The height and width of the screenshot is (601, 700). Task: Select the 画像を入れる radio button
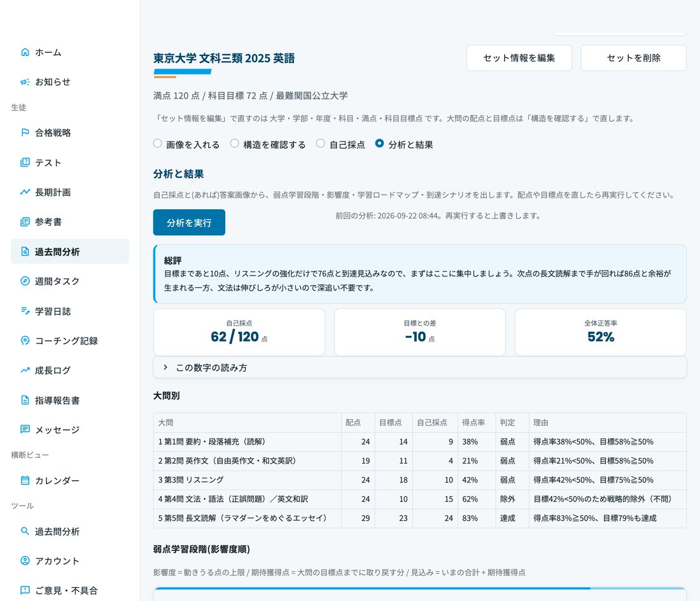(158, 143)
